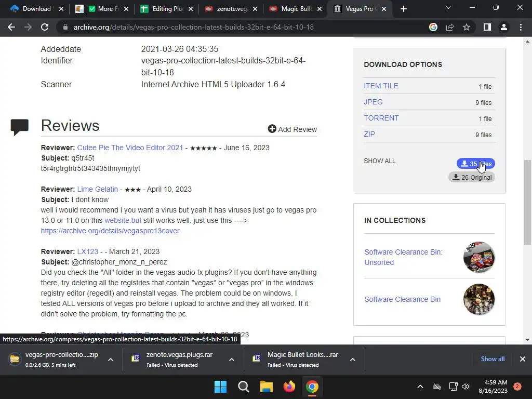Viewport: 532px width, 399px height.
Task: Click the address bar URL
Action: coord(193,27)
